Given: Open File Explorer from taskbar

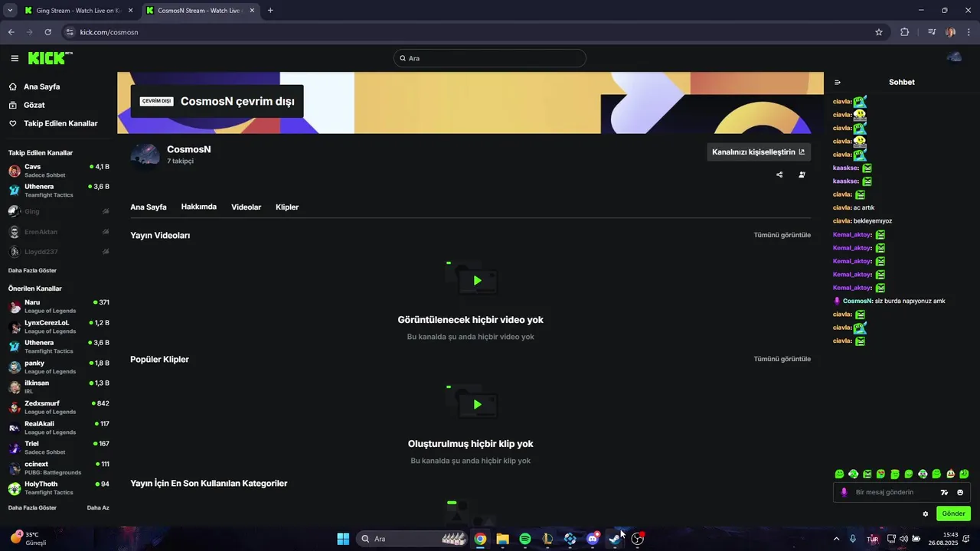Looking at the screenshot, I should tap(502, 539).
